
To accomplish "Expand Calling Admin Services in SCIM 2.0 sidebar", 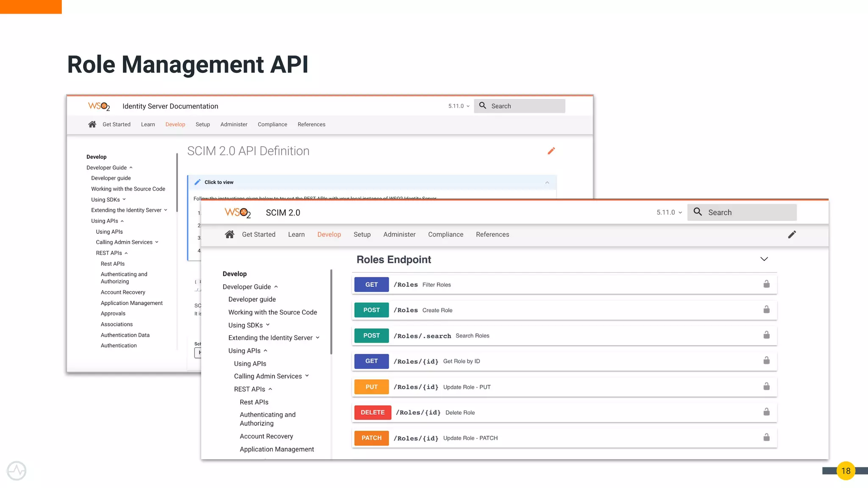I will pos(307,376).
